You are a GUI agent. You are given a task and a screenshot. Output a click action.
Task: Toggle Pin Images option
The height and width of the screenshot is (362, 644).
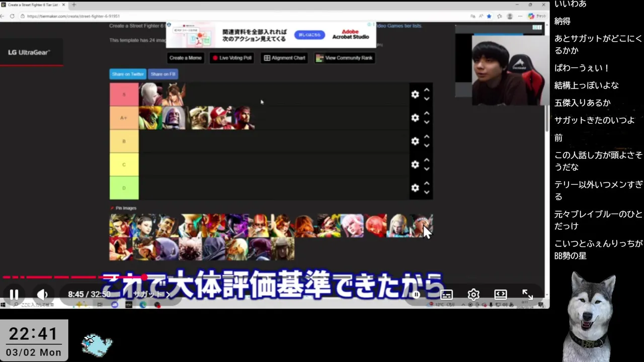(123, 208)
